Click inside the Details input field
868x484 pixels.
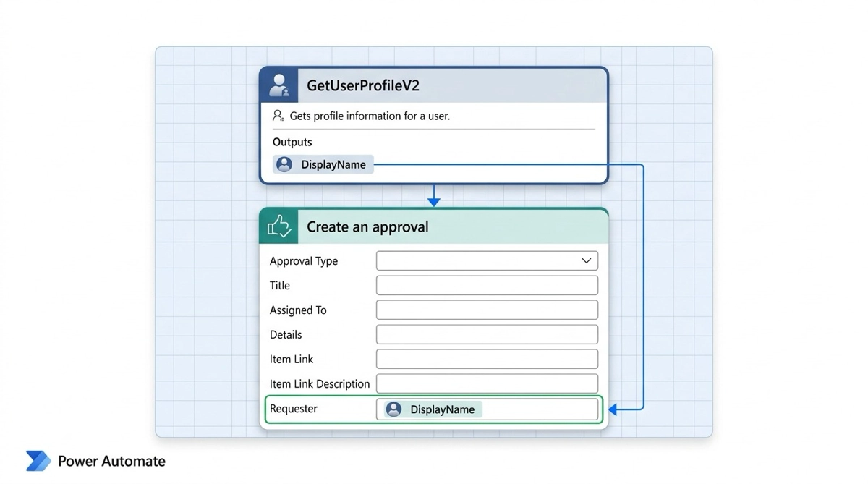tap(487, 334)
